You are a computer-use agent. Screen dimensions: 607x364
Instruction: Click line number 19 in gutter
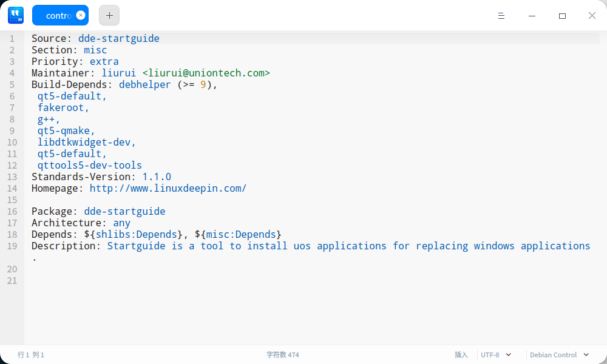click(12, 246)
